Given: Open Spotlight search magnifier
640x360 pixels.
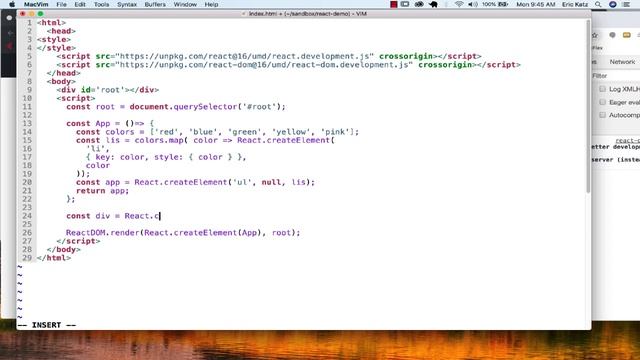Looking at the screenshot, I should pos(598,4).
